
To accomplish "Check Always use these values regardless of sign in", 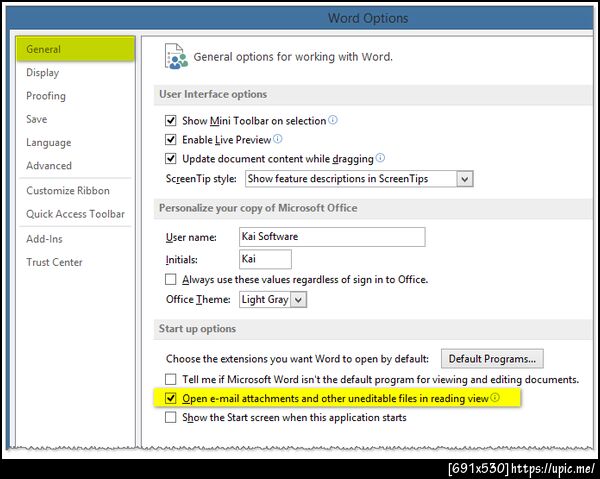I will point(170,279).
